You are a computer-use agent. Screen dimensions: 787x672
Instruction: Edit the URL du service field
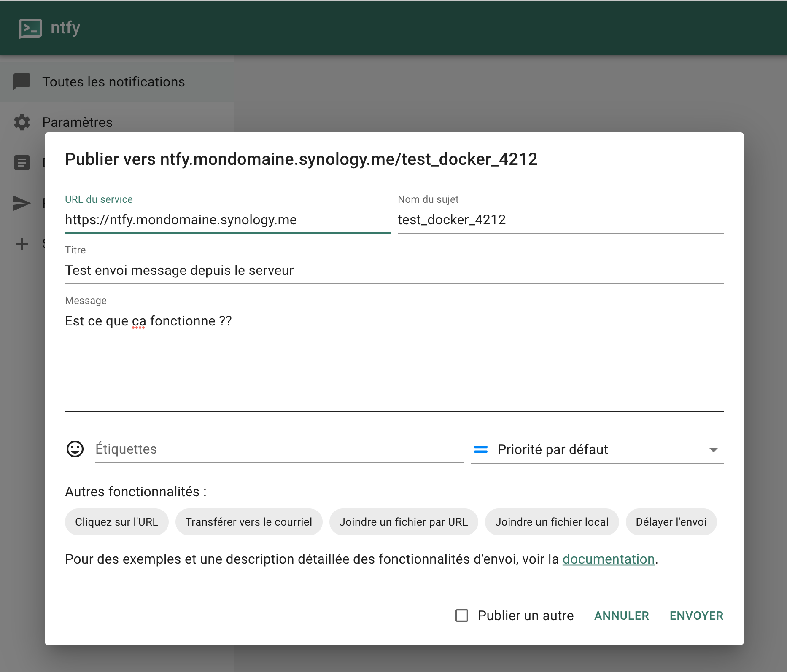(228, 220)
